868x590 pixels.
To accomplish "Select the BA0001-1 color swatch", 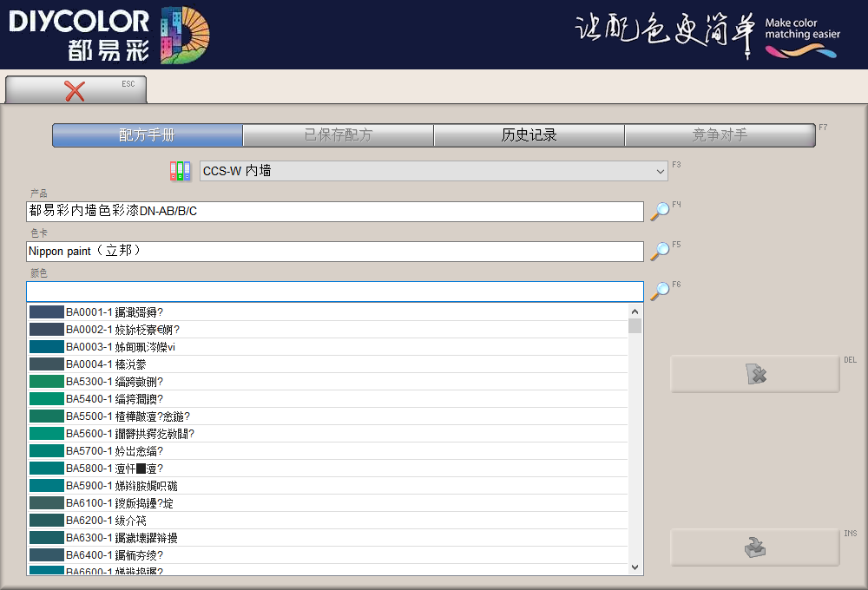I will tap(47, 311).
